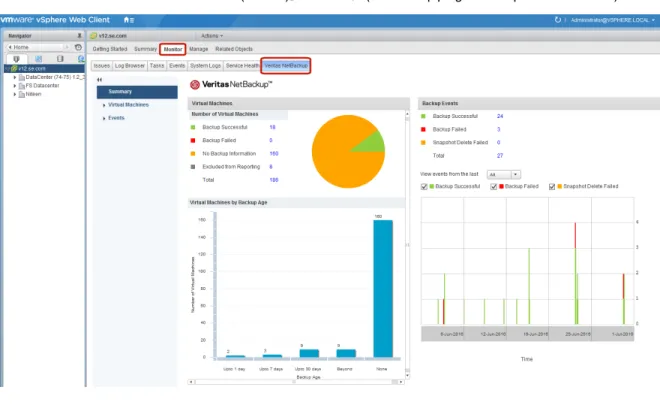Select Networking navigator tab icon
Viewport: 660px width, 411px height.
[x=81, y=59]
